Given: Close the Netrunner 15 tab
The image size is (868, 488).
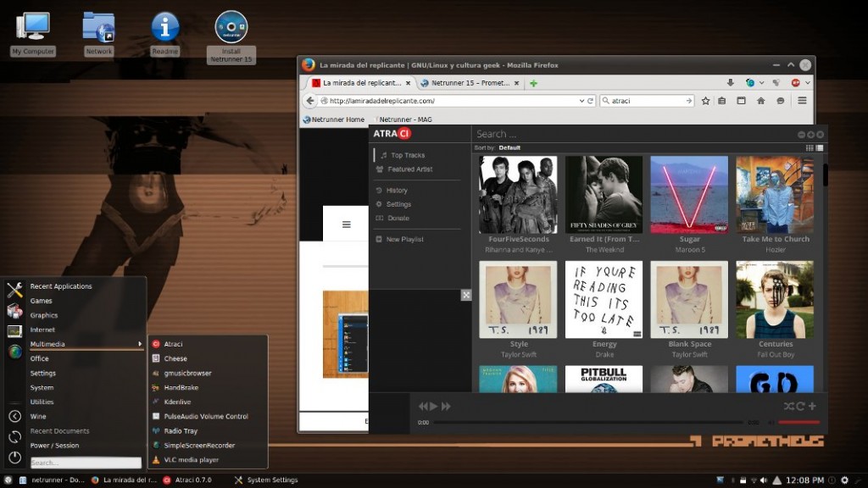Looking at the screenshot, I should point(516,83).
